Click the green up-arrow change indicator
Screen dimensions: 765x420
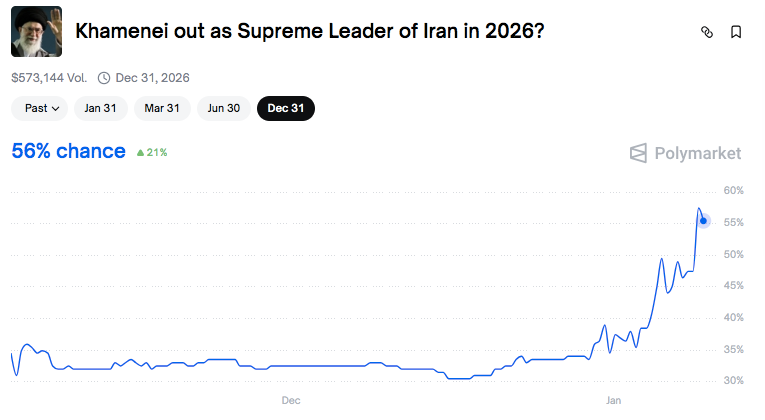[x=141, y=153]
